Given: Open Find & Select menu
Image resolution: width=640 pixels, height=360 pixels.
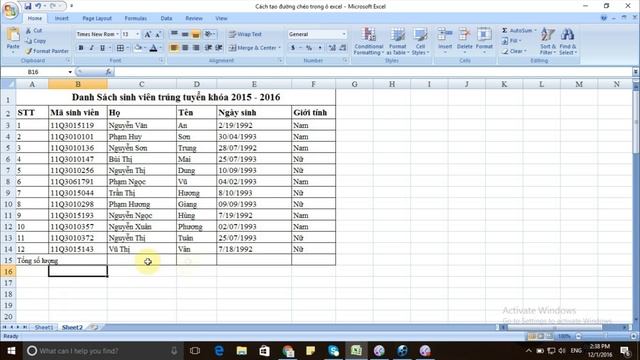Looking at the screenshot, I should 567,41.
